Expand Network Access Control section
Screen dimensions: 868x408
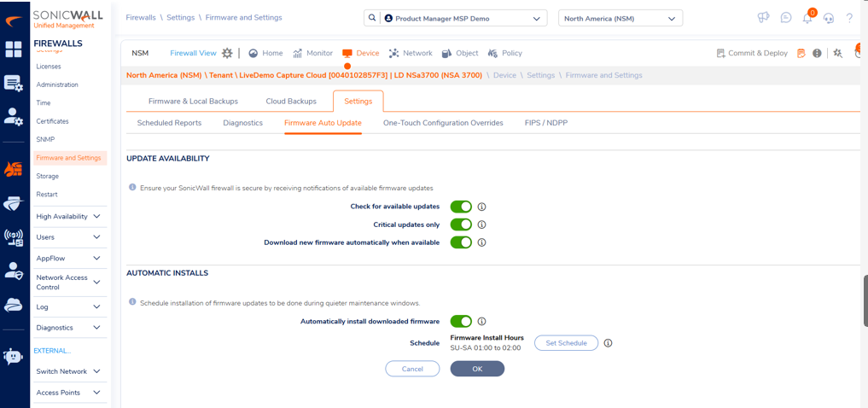68,283
